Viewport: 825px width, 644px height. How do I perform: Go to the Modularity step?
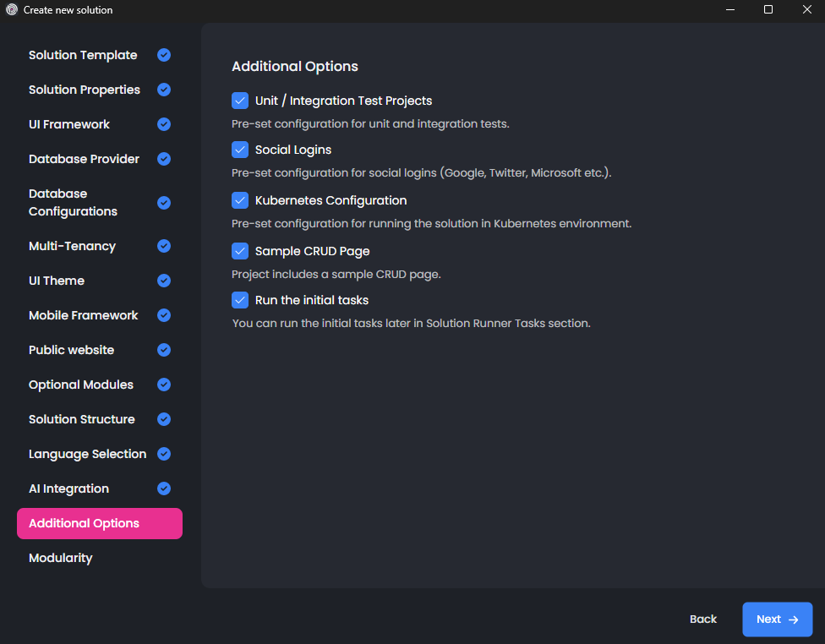pyautogui.click(x=61, y=558)
